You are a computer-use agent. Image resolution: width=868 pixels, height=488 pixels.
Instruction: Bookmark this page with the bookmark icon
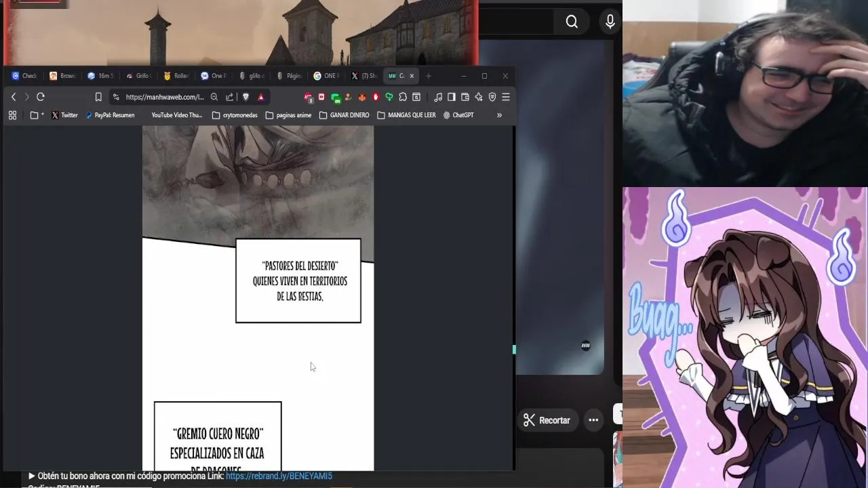coord(98,97)
